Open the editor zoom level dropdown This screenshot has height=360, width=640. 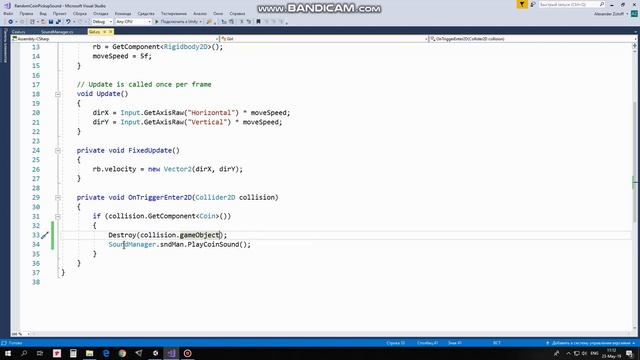(20, 334)
